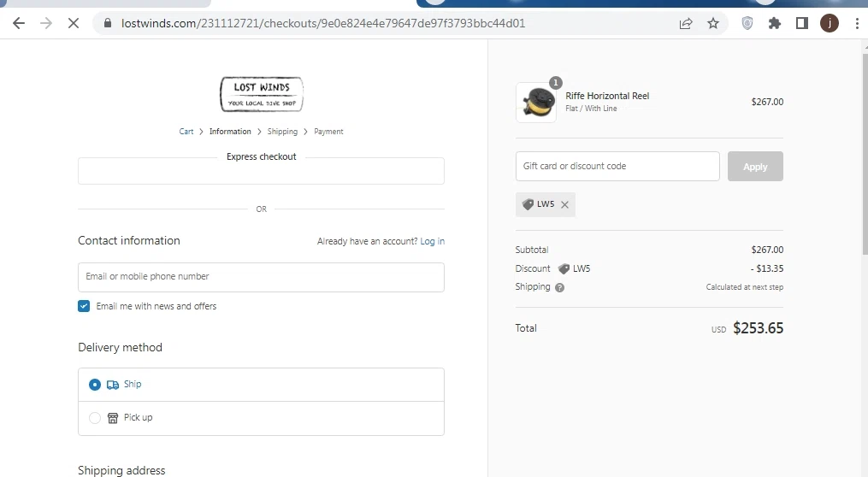Open the profile avatar labeled j
868x477 pixels.
click(x=830, y=23)
